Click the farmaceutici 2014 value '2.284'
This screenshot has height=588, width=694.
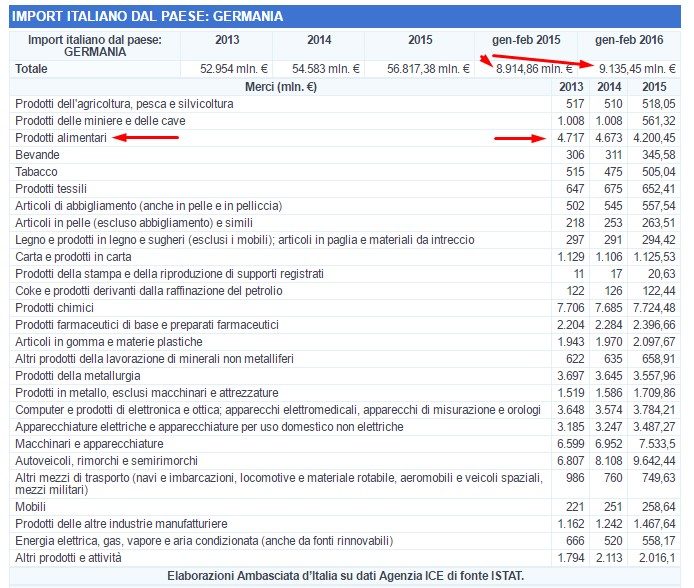609,325
